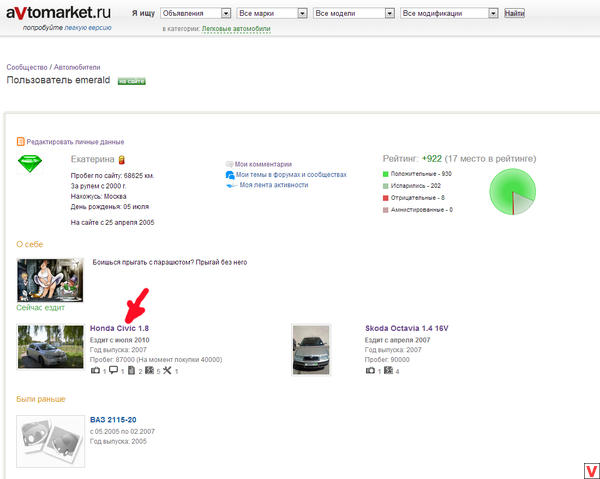Open Мои комментарии link

click(x=263, y=164)
